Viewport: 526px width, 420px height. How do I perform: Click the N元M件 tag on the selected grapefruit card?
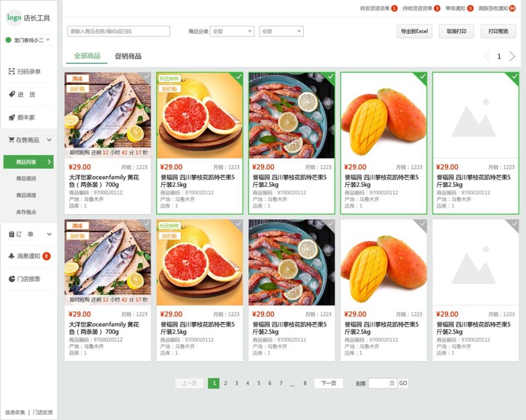coord(169,78)
